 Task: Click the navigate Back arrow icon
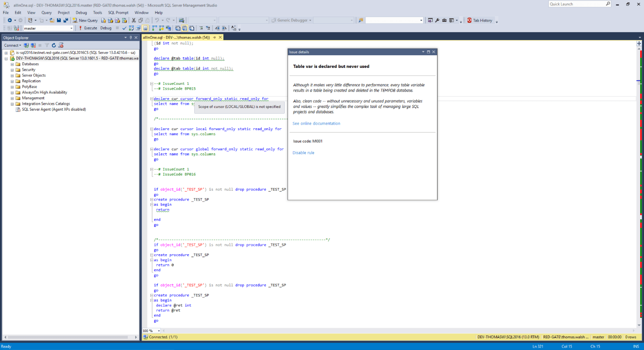click(9, 20)
